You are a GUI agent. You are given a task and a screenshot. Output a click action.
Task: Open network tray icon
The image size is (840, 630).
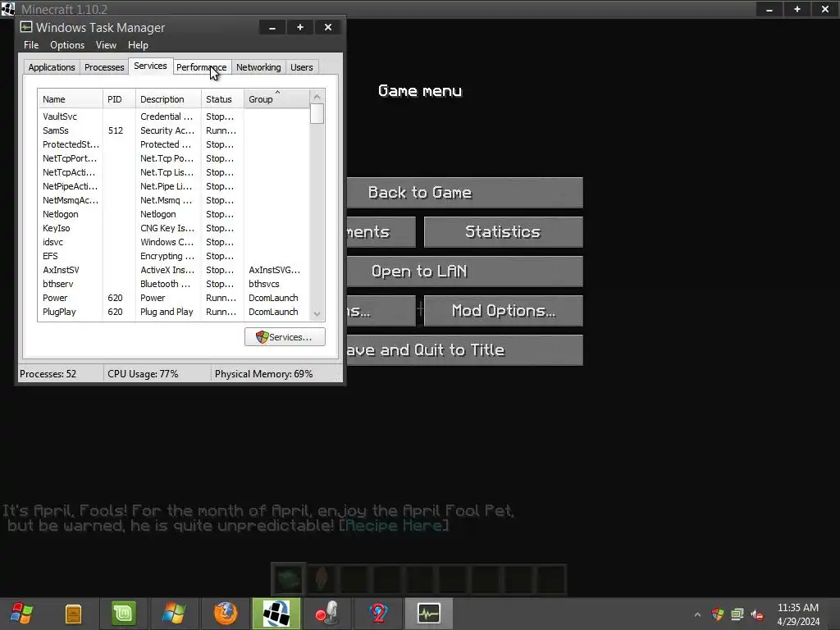[737, 614]
